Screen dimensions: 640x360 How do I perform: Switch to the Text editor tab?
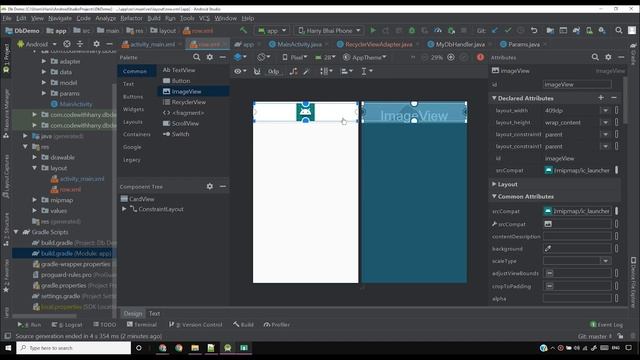[x=154, y=313]
